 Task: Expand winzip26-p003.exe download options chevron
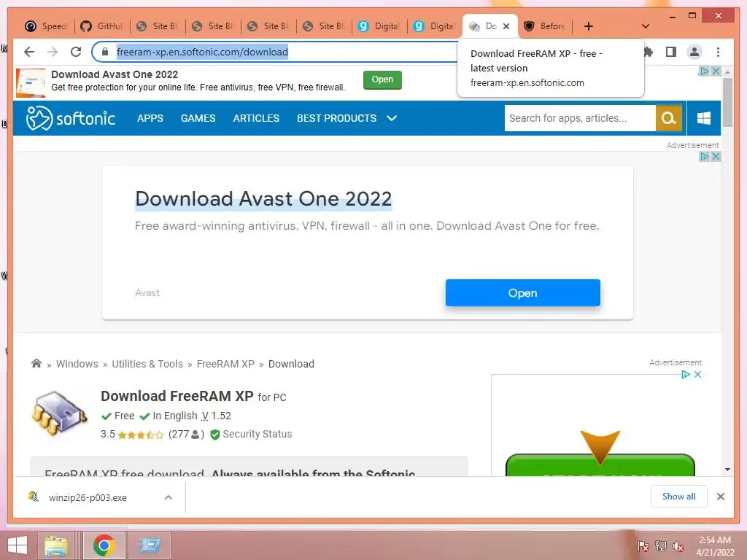[x=169, y=497]
